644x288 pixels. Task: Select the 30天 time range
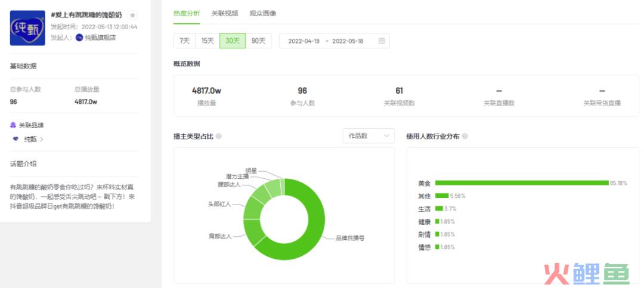[233, 41]
